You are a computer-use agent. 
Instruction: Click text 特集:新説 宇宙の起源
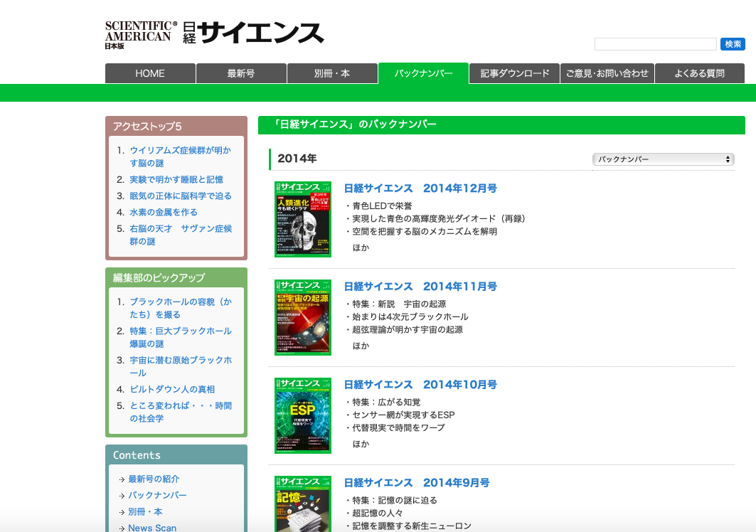point(399,304)
